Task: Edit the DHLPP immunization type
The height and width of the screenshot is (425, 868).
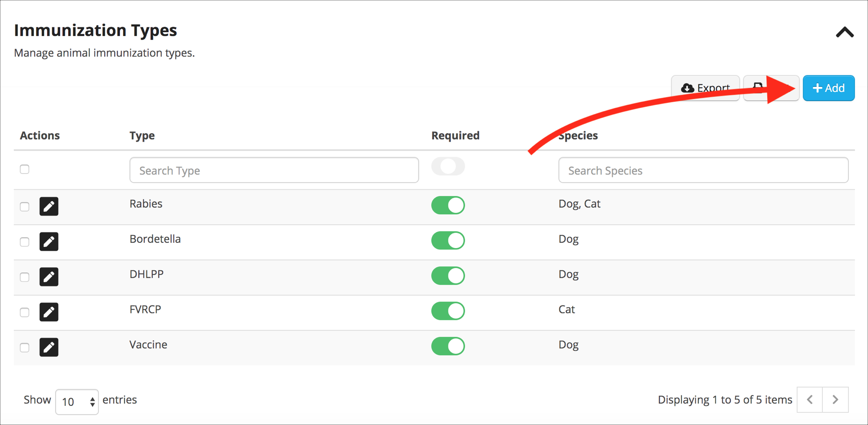Action: [49, 276]
